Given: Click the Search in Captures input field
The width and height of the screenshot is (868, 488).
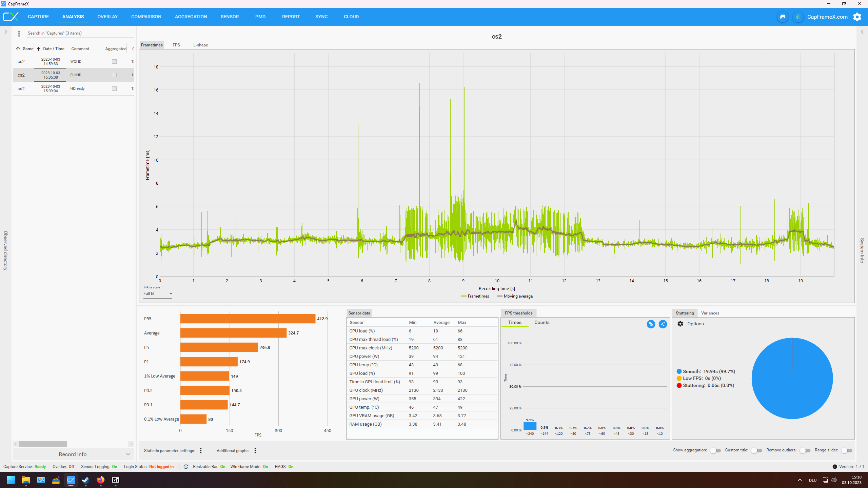Looking at the screenshot, I should tap(80, 33).
